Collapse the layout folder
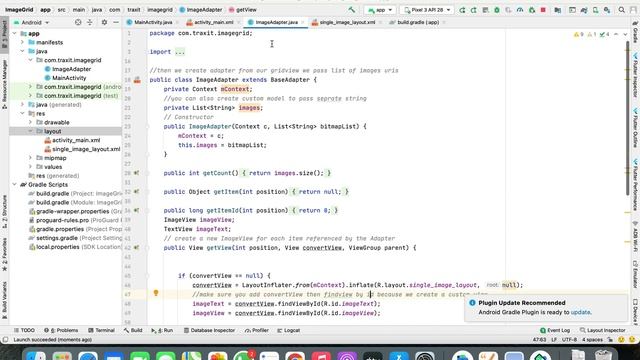This screenshot has height=360, width=640. 30,131
